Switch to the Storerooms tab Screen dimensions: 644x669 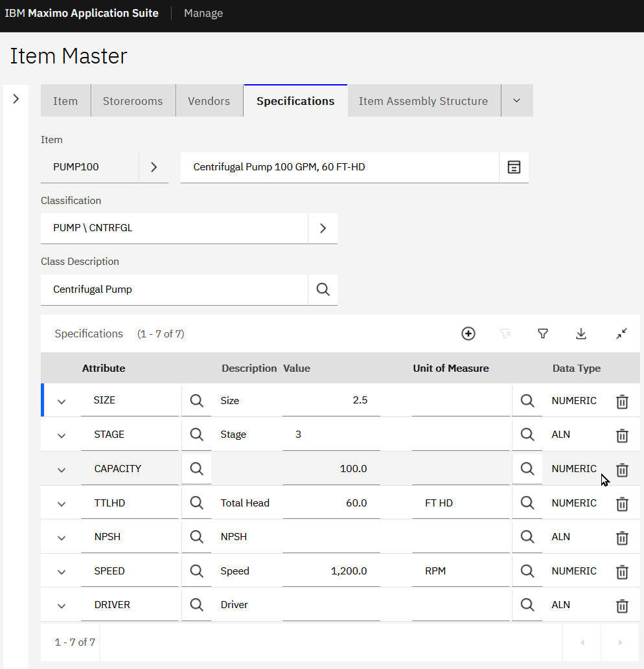click(133, 100)
